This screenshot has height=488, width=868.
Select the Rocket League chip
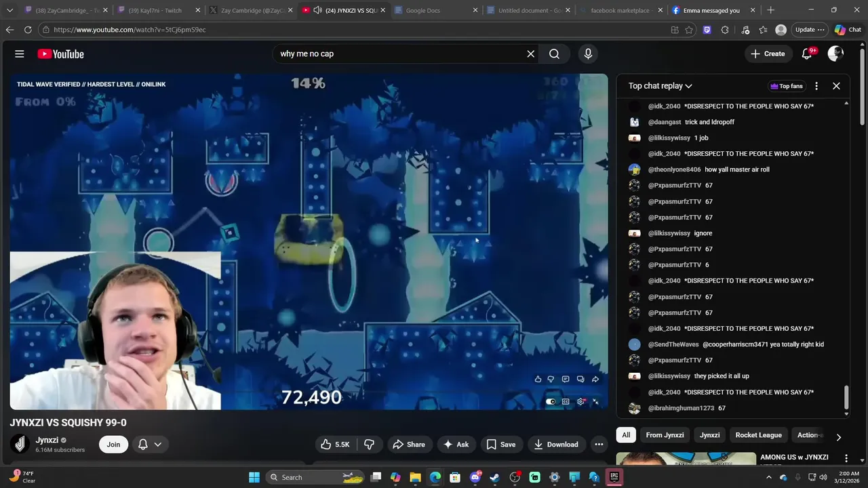[758, 435]
